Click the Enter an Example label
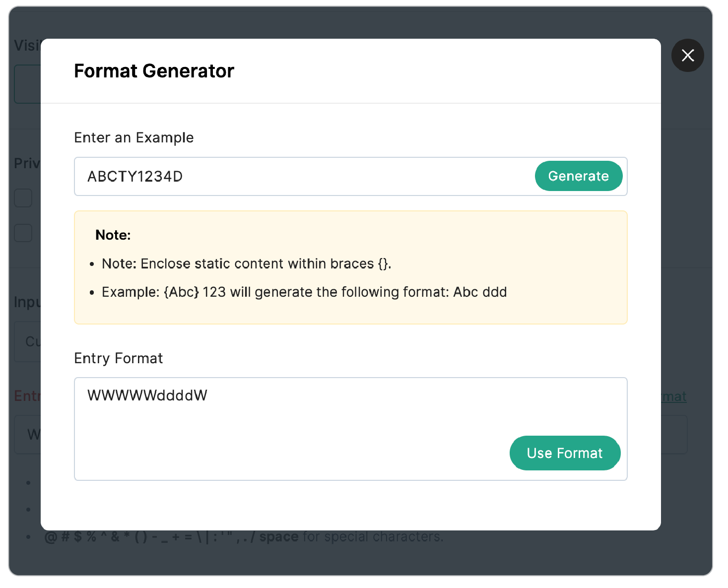Image resolution: width=728 pixels, height=588 pixels. click(133, 137)
